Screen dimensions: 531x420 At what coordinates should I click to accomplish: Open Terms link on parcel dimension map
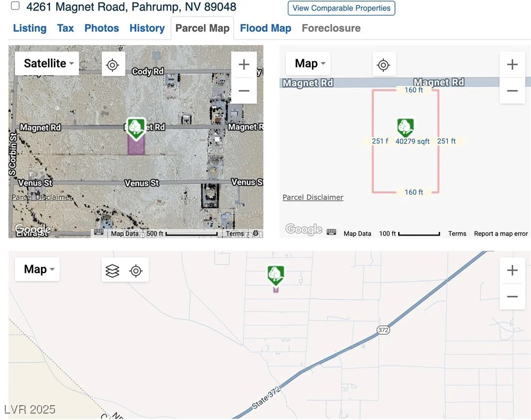(457, 233)
